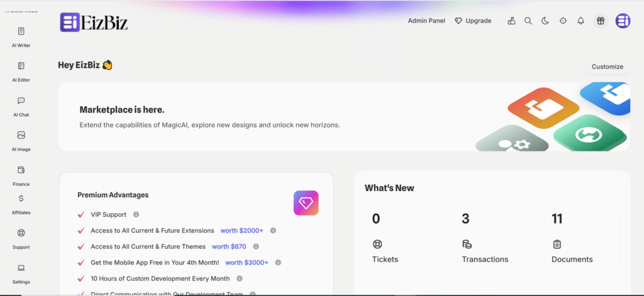Image resolution: width=644 pixels, height=296 pixels.
Task: Open Finance section in the sidebar
Action: coord(21,170)
